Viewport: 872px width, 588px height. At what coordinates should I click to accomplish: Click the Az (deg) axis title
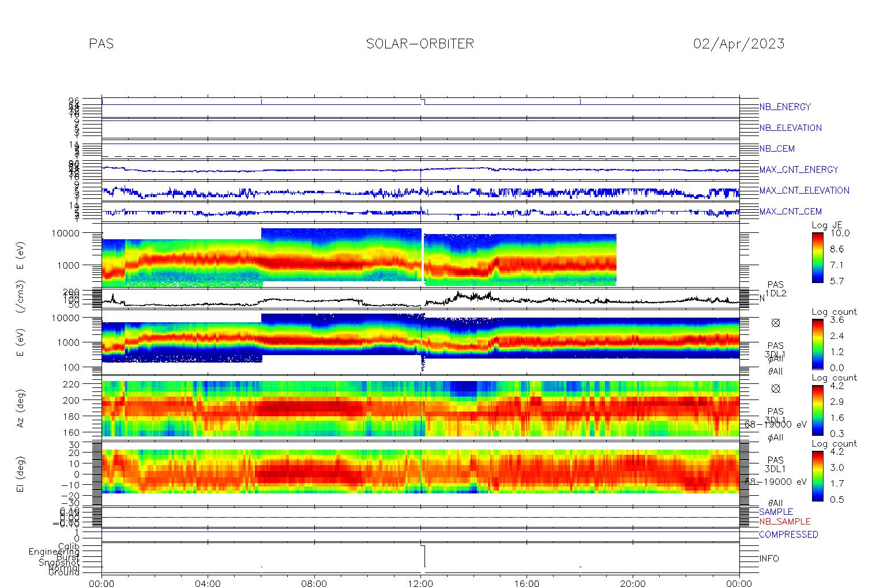pyautogui.click(x=21, y=408)
